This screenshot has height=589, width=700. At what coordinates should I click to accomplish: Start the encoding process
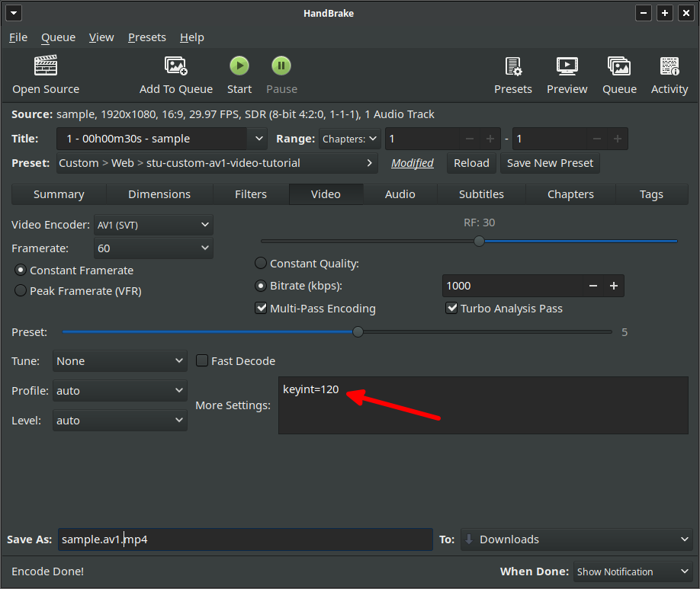tap(239, 74)
